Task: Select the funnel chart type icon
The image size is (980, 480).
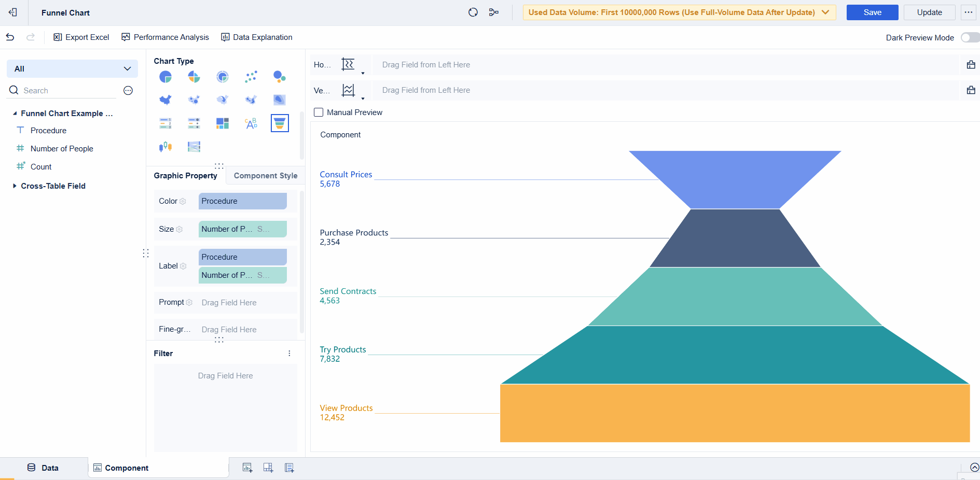Action: coord(280,123)
